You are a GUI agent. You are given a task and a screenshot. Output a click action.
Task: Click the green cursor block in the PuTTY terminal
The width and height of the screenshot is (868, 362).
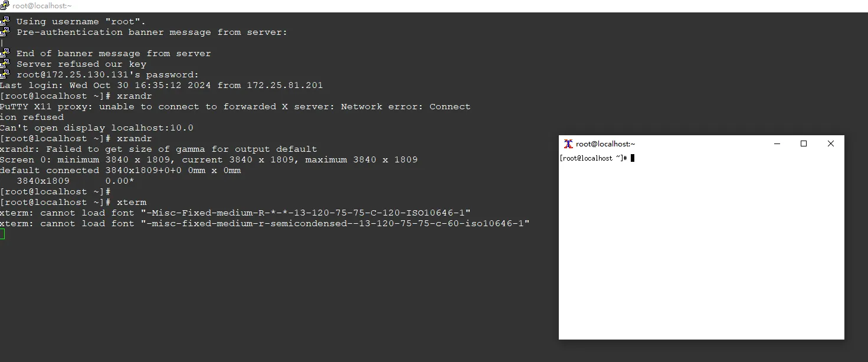2,234
